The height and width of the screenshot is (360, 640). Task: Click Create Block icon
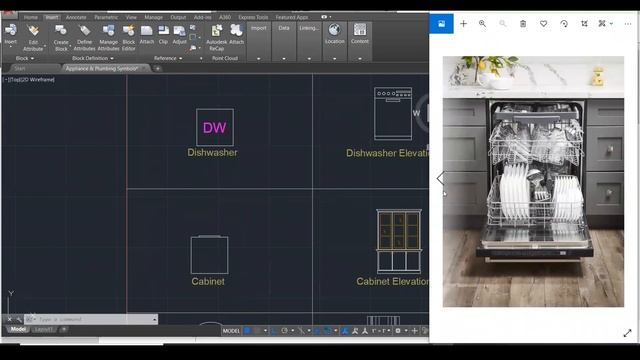coord(61,31)
